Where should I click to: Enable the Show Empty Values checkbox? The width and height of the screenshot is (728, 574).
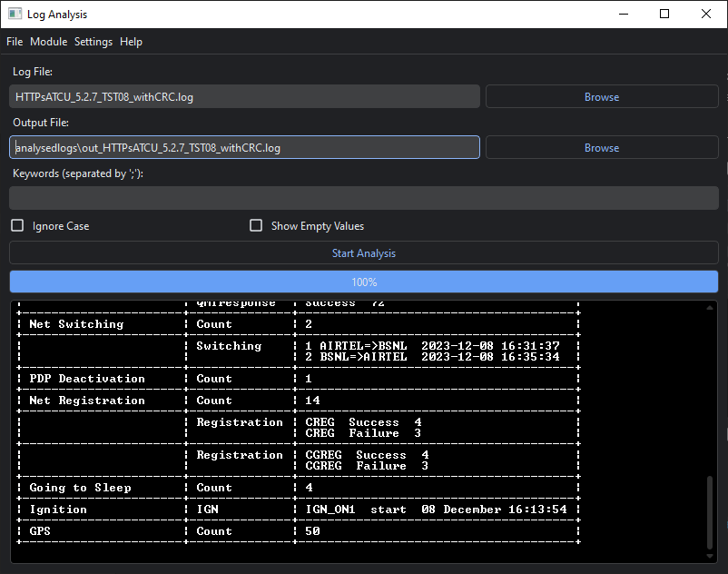256,226
